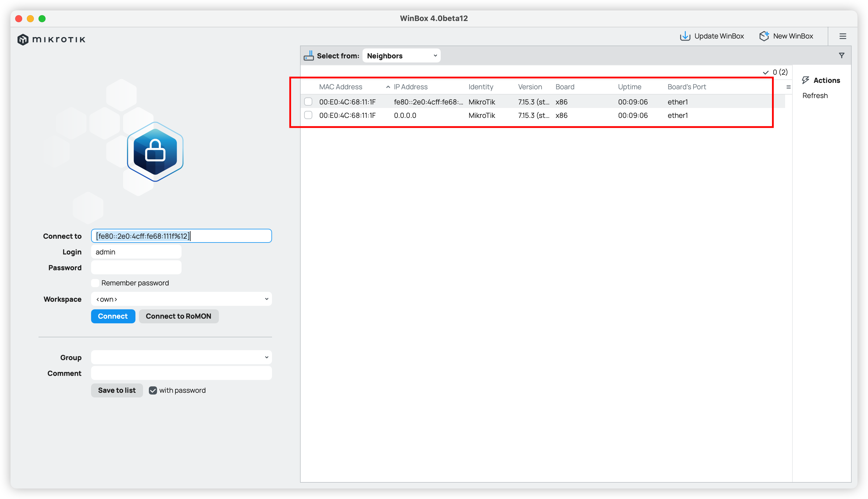868x499 pixels.
Task: Click ether1 in the fe80 row
Action: click(x=677, y=102)
